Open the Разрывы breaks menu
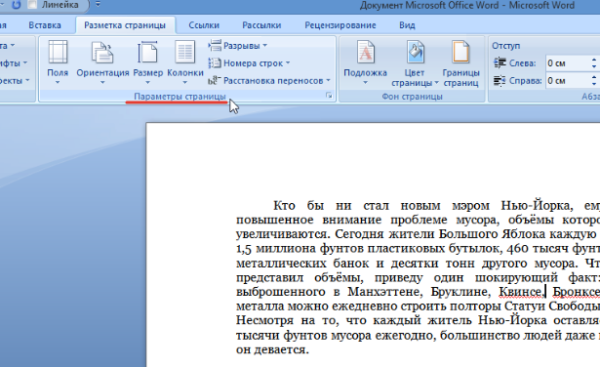 tap(238, 46)
